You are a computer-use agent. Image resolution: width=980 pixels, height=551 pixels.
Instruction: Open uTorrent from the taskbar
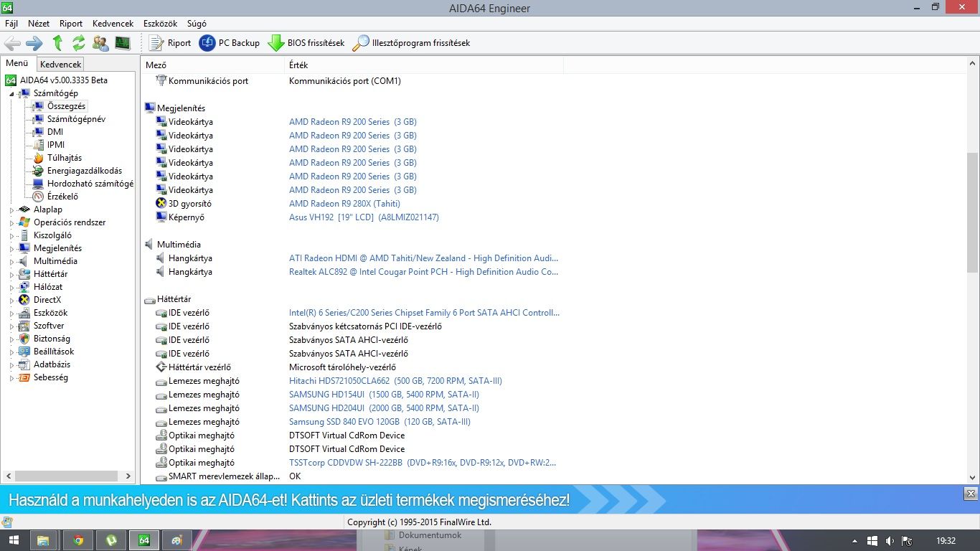[111, 540]
